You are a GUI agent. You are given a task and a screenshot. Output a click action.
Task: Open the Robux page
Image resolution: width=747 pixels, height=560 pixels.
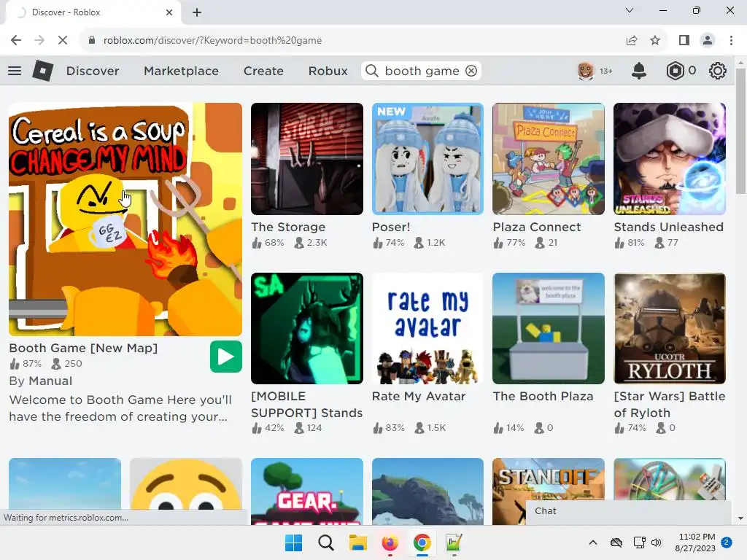coord(328,71)
